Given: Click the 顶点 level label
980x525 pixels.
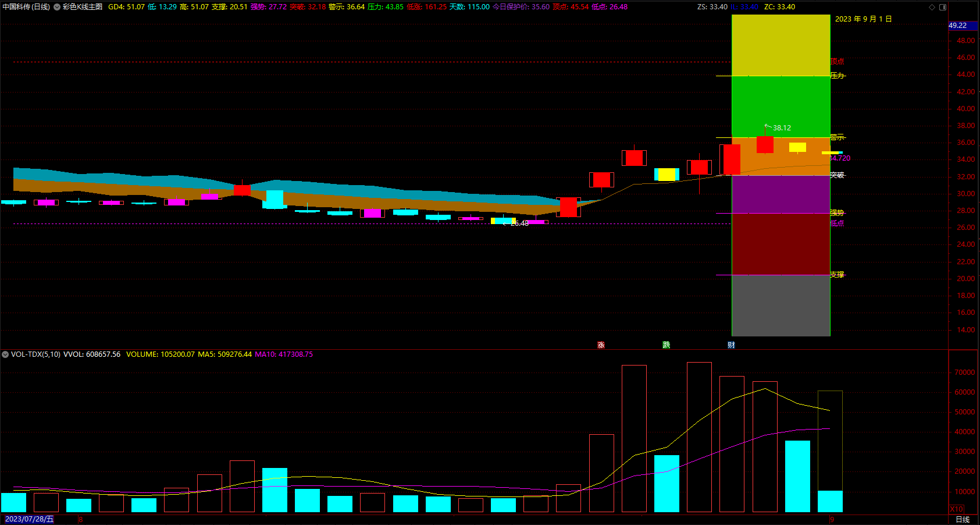Looking at the screenshot, I should click(x=837, y=62).
